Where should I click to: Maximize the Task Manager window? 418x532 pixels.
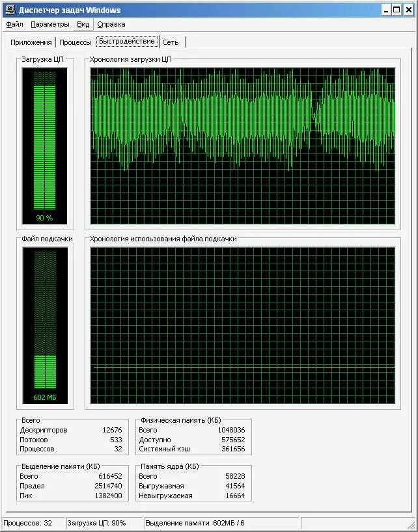[397, 10]
